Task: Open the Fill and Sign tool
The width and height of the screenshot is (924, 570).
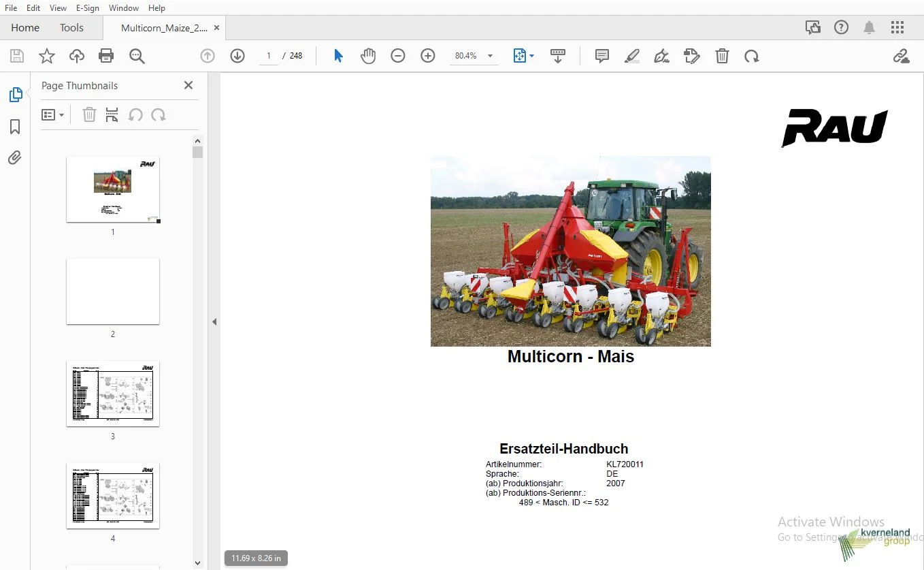Action: [661, 56]
